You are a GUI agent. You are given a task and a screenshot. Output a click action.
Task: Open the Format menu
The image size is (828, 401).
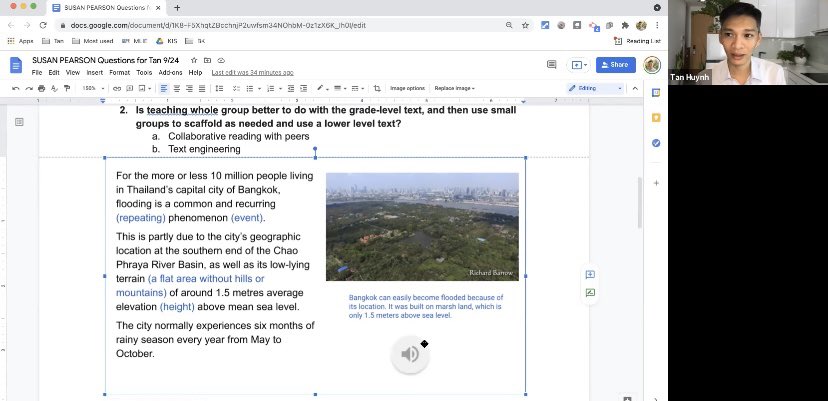pos(120,72)
